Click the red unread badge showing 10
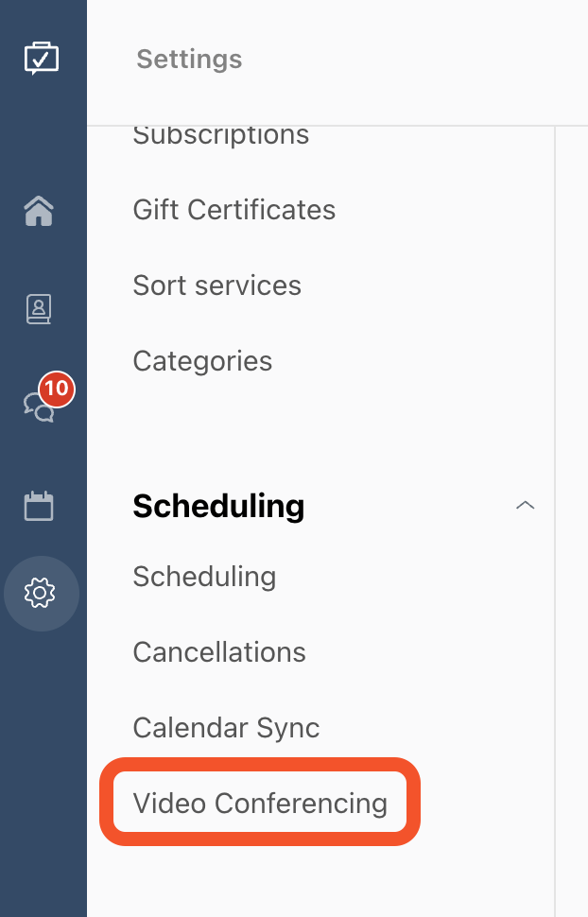 tap(57, 389)
